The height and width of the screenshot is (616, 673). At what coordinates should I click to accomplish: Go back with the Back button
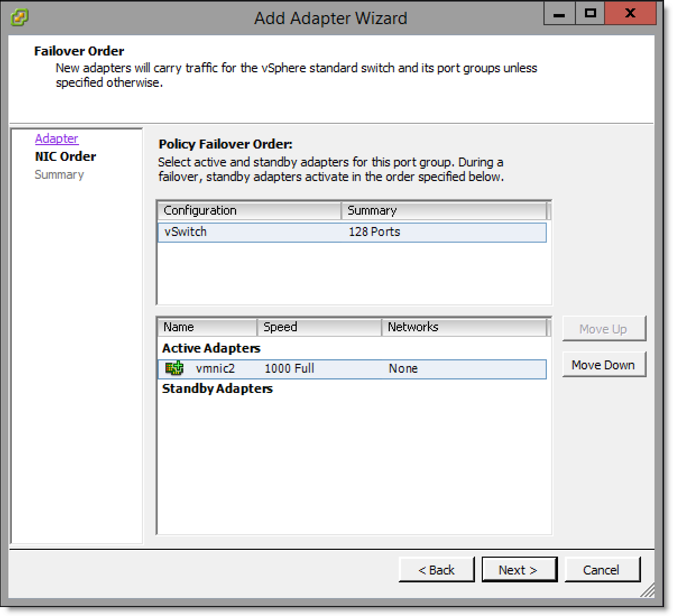[436, 570]
